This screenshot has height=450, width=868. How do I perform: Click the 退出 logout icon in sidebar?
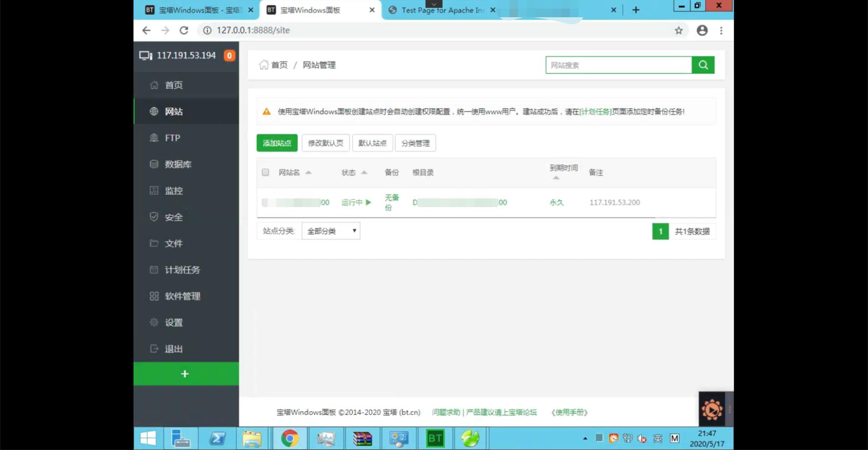click(x=154, y=349)
